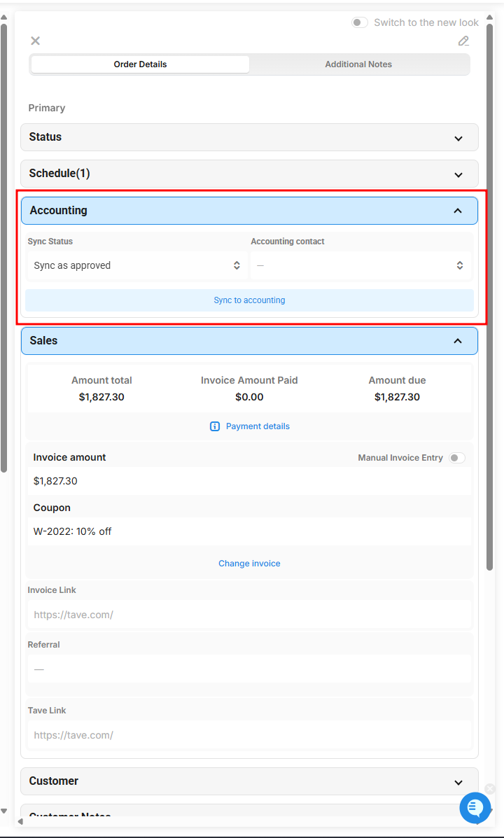
Task: Click the Change invoice link
Action: [x=250, y=564]
